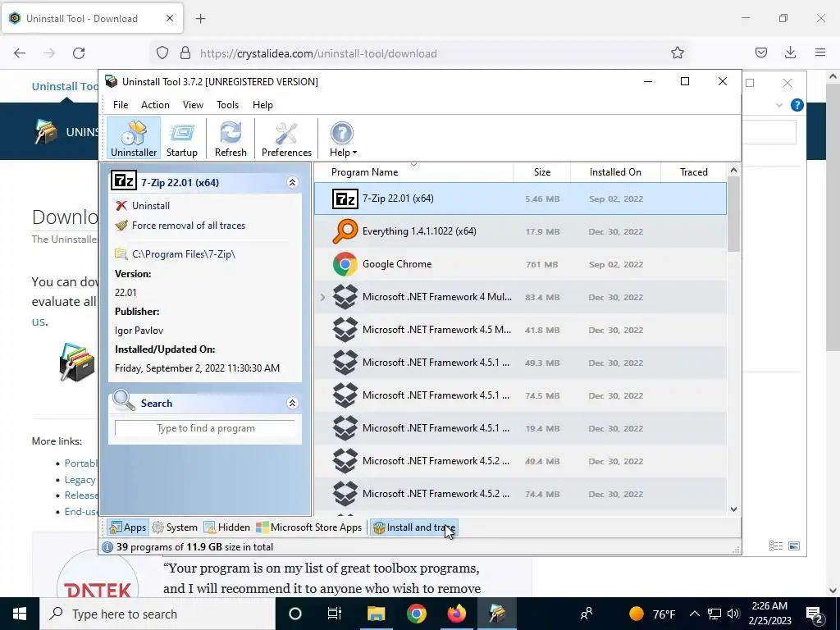Open the Action menu
Image resolution: width=840 pixels, height=630 pixels.
tap(155, 105)
